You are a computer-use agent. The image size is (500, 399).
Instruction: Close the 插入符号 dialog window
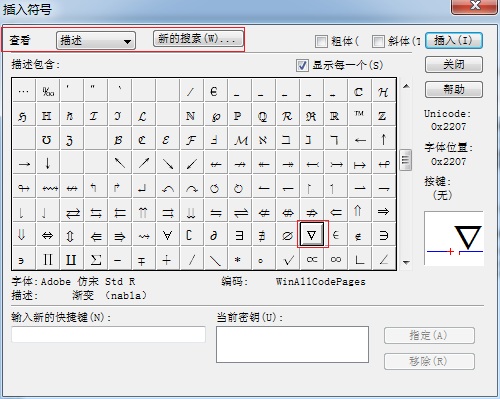[x=474, y=6]
